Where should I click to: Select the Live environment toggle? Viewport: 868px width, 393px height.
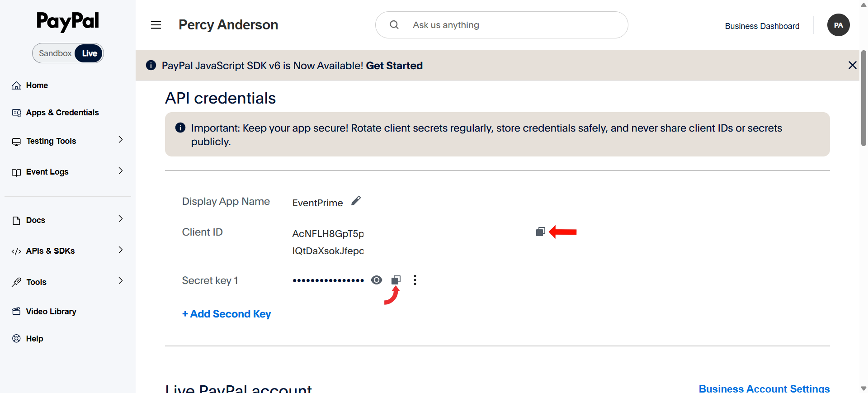(x=90, y=53)
